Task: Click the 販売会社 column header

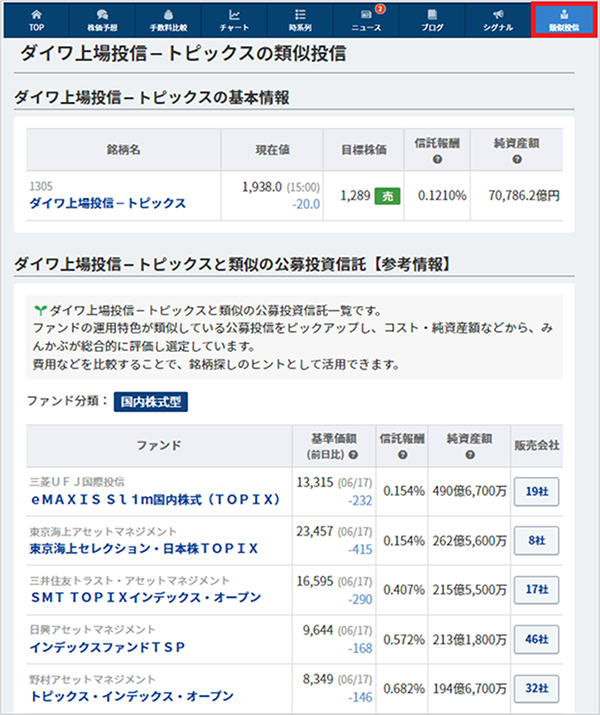Action: pyautogui.click(x=537, y=446)
